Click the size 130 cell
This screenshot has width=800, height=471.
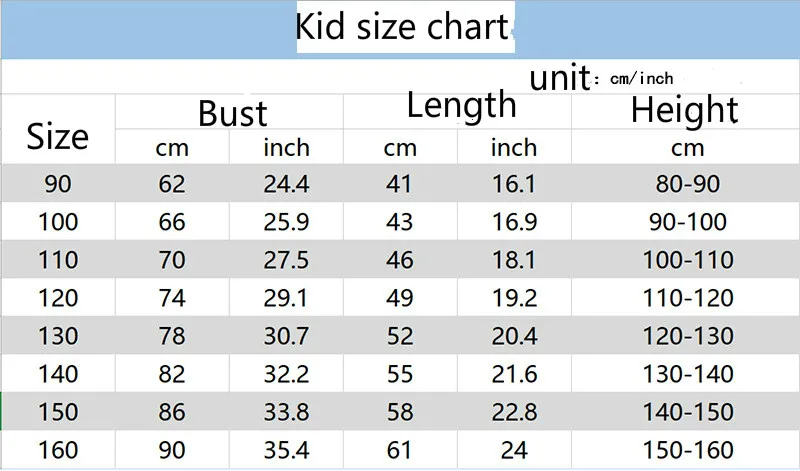coord(58,336)
